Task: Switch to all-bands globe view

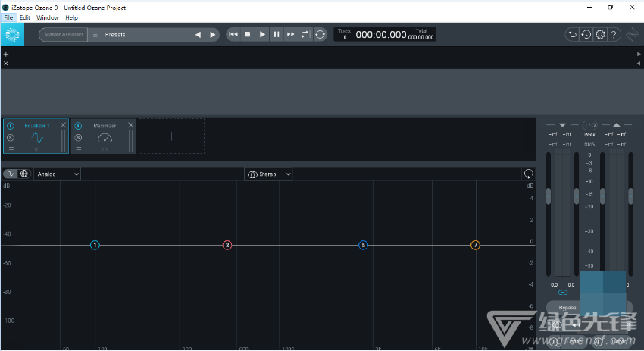Action: tap(23, 174)
